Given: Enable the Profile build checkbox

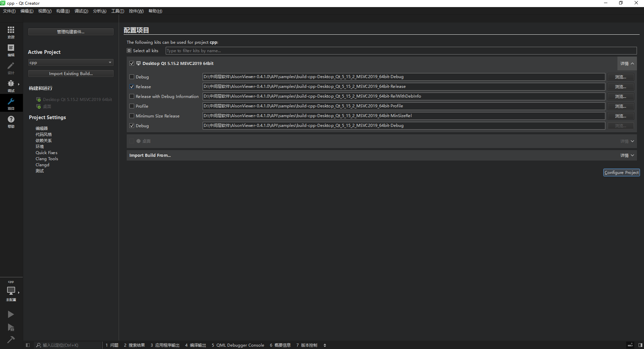Looking at the screenshot, I should point(132,106).
